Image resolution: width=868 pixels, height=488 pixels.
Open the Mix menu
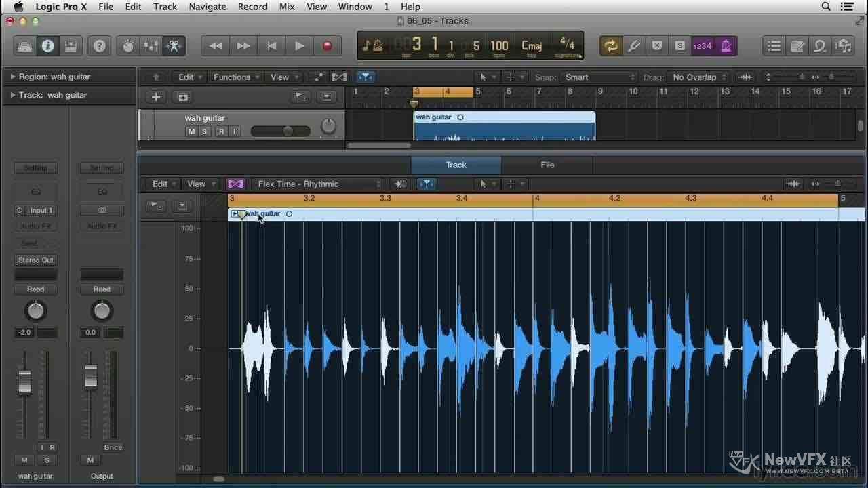point(287,7)
